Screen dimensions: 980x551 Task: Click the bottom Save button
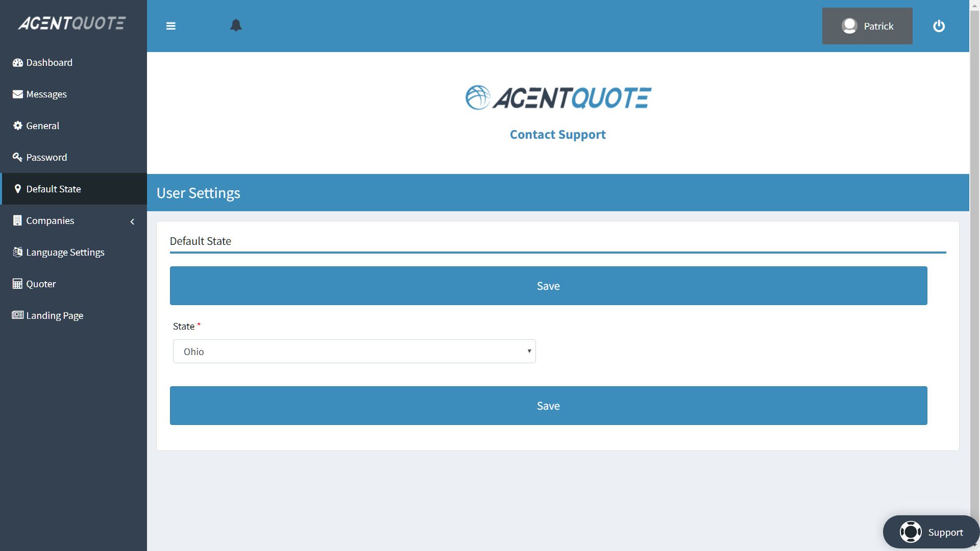[548, 406]
